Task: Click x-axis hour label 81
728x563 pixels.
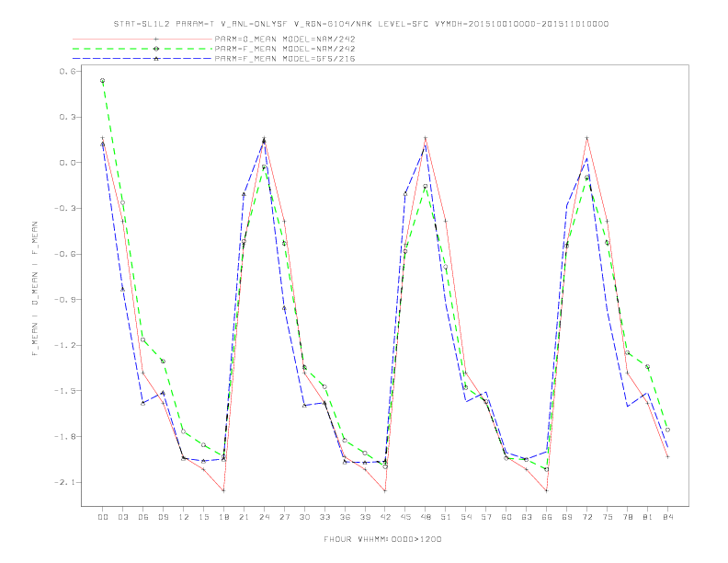Action: [648, 517]
